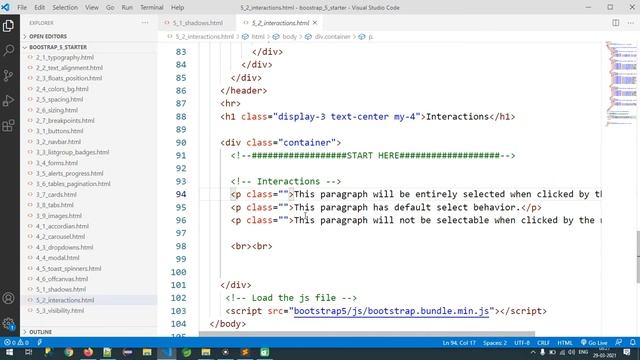640x360 pixels.
Task: Open Run and Debug view
Action: [8, 100]
